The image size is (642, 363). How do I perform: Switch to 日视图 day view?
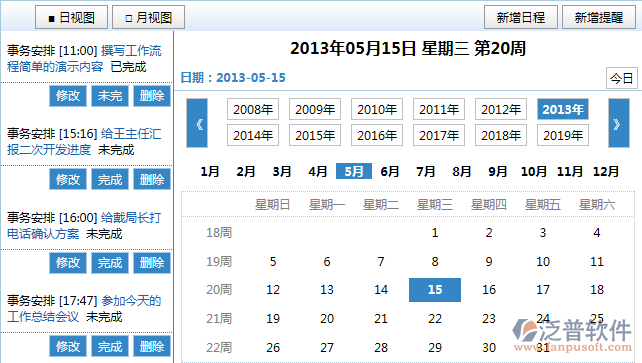click(72, 17)
